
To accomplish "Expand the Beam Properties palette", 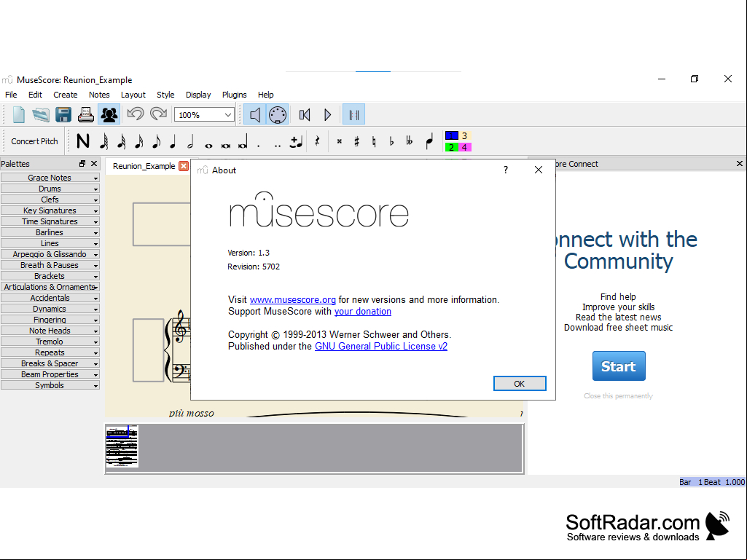I will [50, 375].
